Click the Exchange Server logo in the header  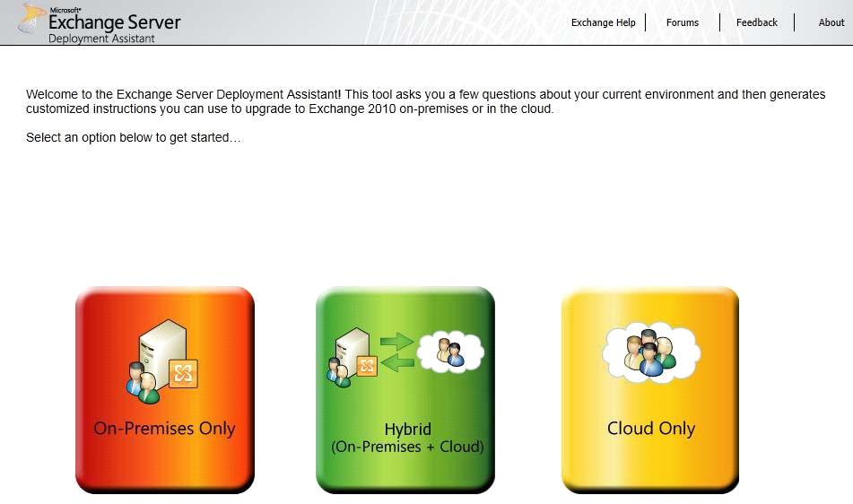tap(100, 22)
